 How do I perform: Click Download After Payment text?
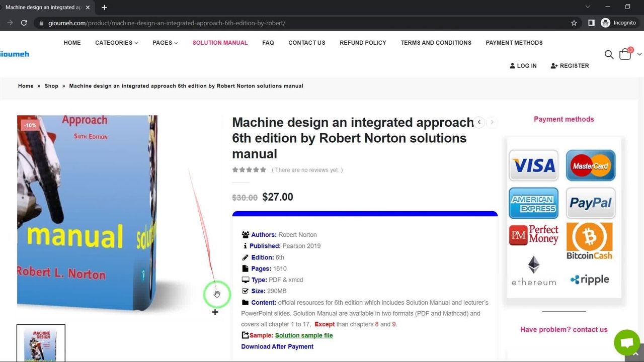coord(277,346)
